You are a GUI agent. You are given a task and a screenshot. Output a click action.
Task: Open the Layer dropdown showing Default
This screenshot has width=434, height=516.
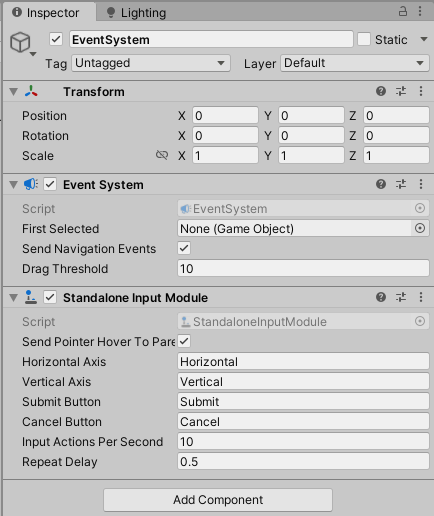pyautogui.click(x=355, y=63)
